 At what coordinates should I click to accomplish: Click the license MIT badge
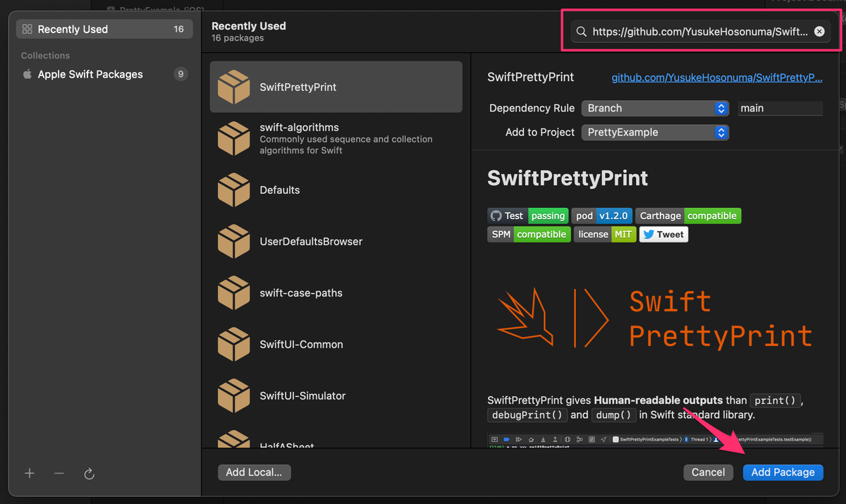click(605, 234)
